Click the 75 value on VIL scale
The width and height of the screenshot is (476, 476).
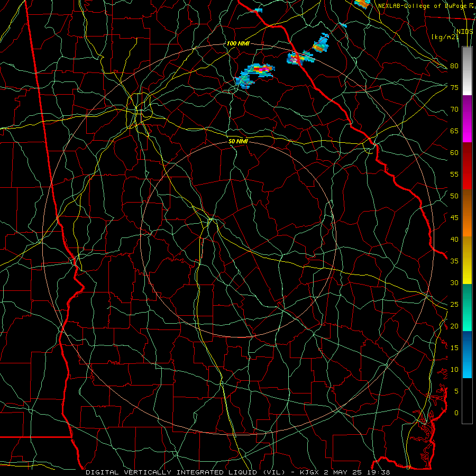[x=454, y=87]
